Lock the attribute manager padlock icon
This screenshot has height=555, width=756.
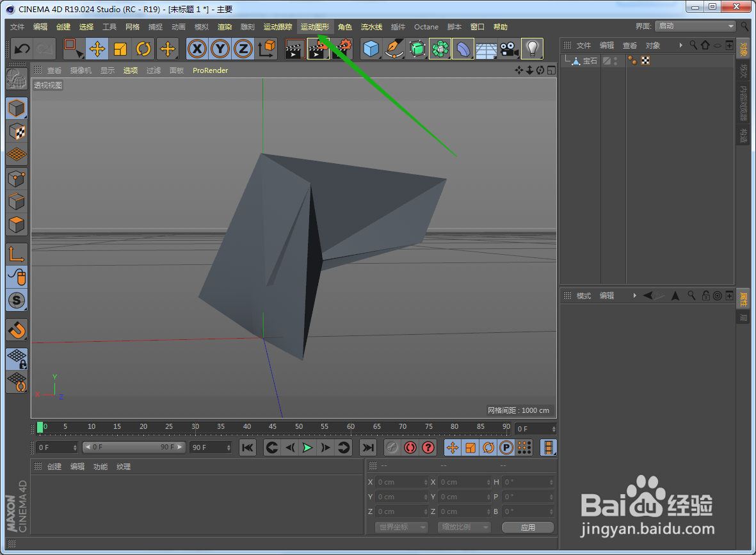click(x=706, y=296)
